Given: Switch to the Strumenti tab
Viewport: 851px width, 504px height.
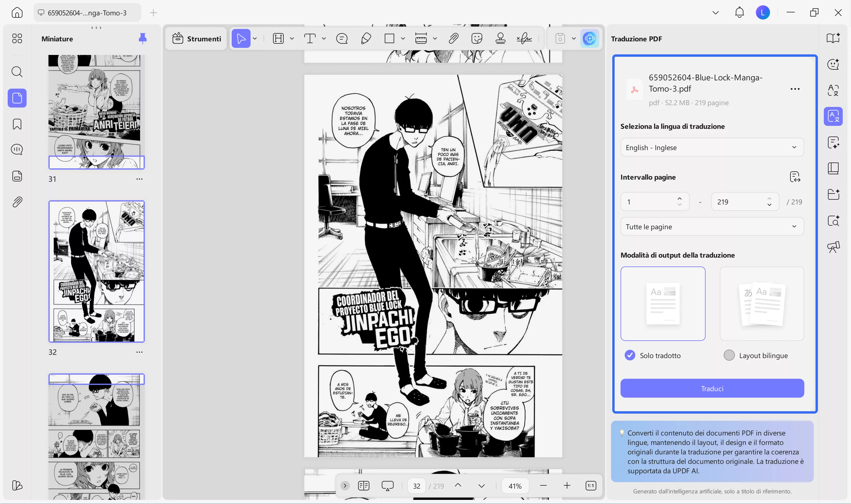Looking at the screenshot, I should tap(196, 38).
